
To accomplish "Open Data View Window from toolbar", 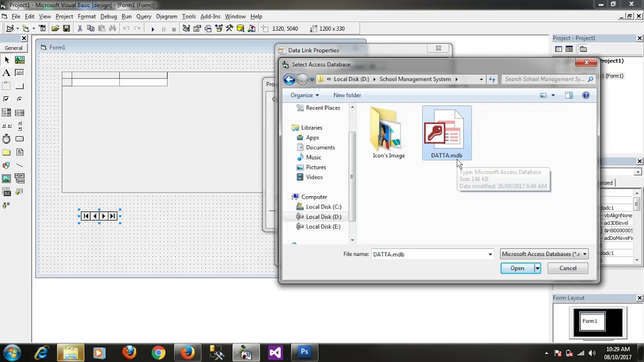I will pos(240,29).
